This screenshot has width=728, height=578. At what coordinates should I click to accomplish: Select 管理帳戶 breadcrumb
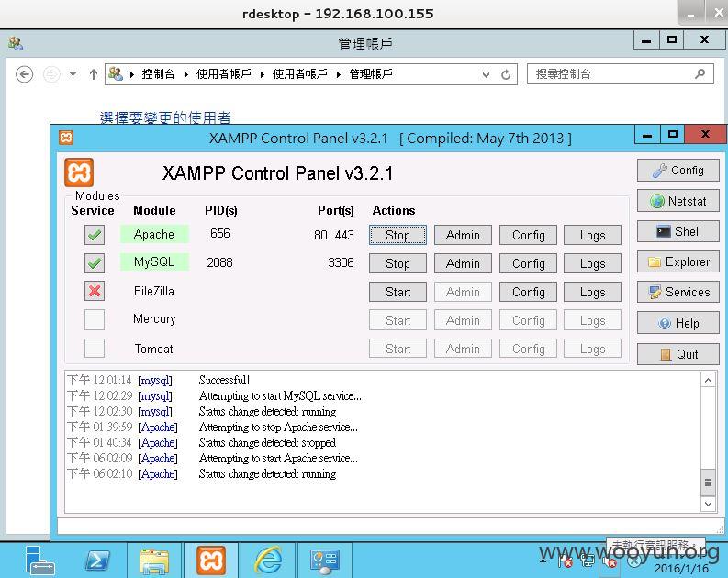pyautogui.click(x=370, y=74)
